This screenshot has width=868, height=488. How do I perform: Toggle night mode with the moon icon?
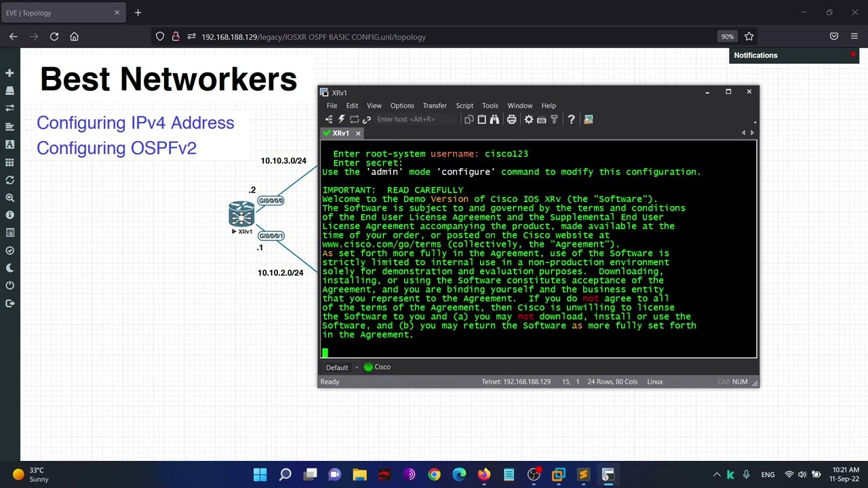coord(9,268)
